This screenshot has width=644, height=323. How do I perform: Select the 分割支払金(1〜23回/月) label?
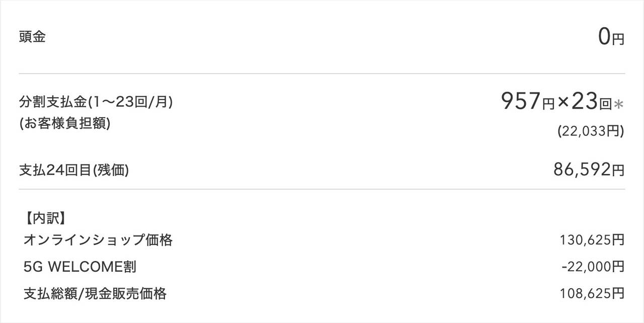click(x=96, y=102)
